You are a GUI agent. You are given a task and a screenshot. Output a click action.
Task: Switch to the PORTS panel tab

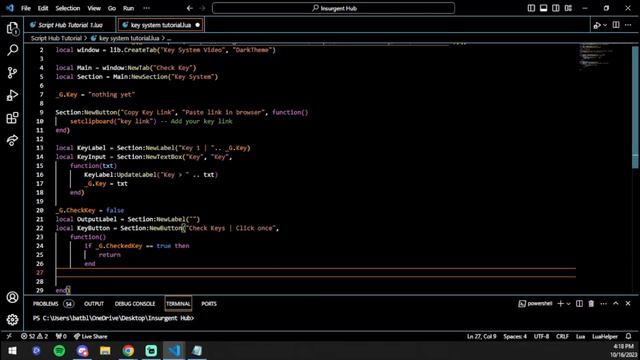(x=209, y=304)
